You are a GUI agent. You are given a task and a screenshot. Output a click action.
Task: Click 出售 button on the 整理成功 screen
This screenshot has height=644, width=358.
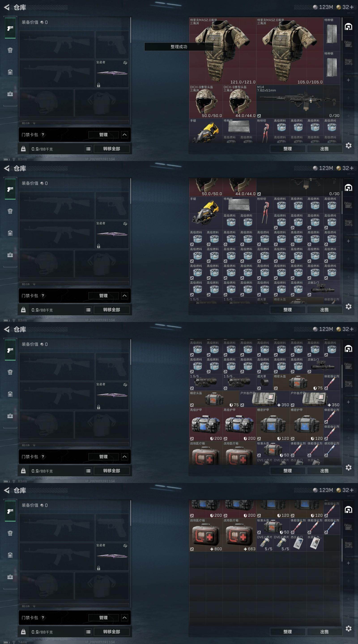click(324, 149)
